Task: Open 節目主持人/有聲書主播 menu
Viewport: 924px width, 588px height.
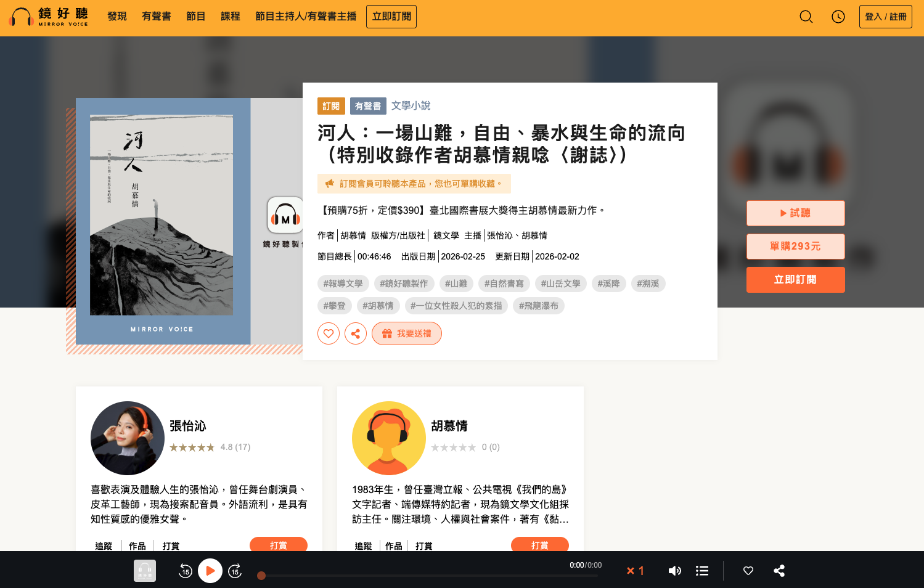Action: 306,17
